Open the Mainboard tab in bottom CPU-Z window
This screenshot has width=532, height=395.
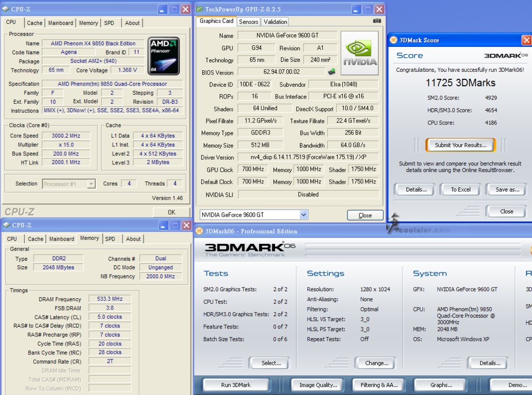pos(61,239)
